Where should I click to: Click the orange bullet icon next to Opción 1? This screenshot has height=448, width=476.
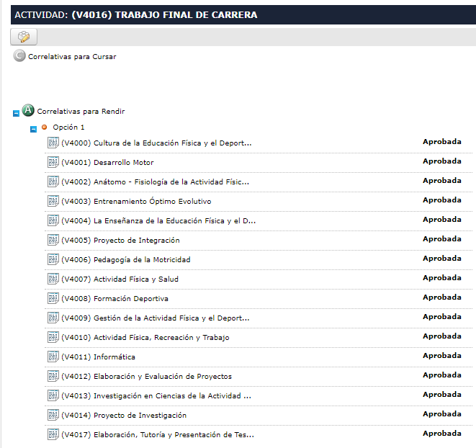[44, 127]
